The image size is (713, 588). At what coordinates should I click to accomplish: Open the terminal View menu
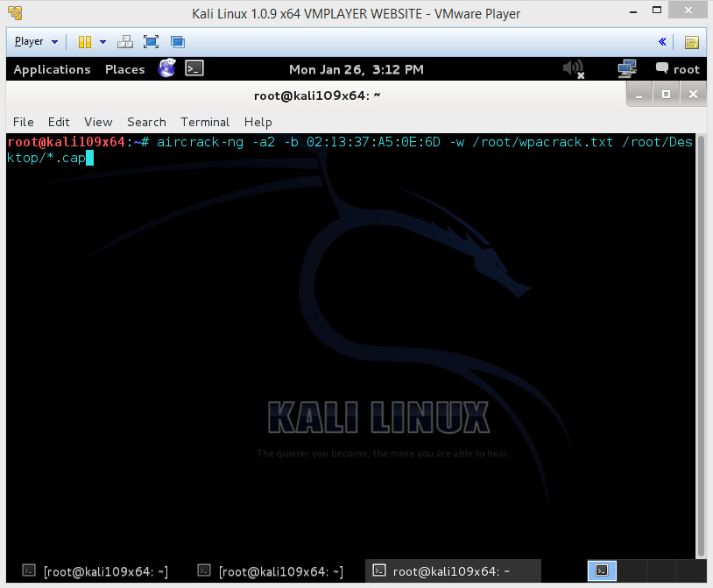click(x=98, y=122)
